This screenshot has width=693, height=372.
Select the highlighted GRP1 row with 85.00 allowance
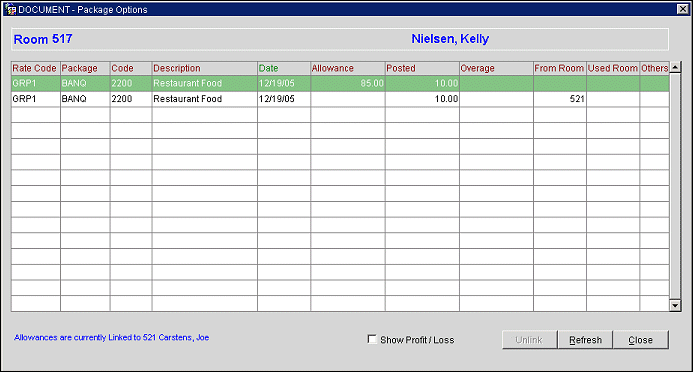tap(340, 83)
